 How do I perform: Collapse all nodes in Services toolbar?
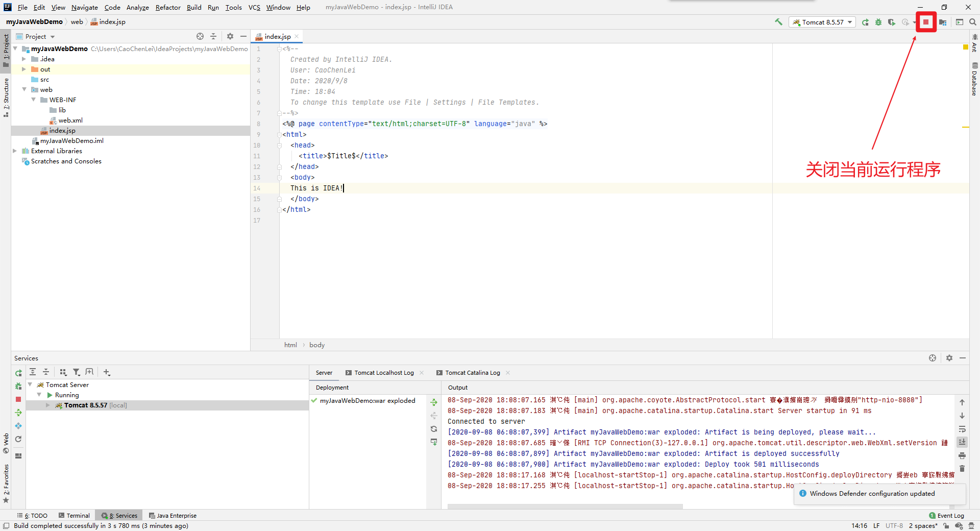(46, 372)
